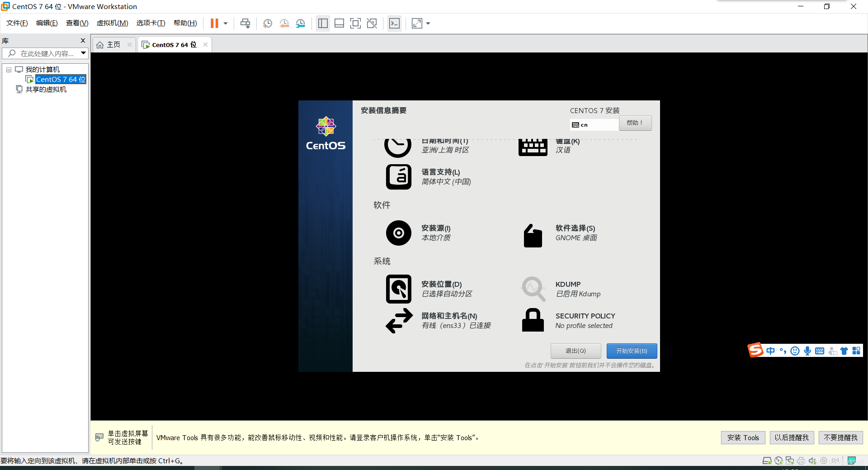Open the 帮助(H) menu
The width and height of the screenshot is (868, 470).
coord(185,23)
